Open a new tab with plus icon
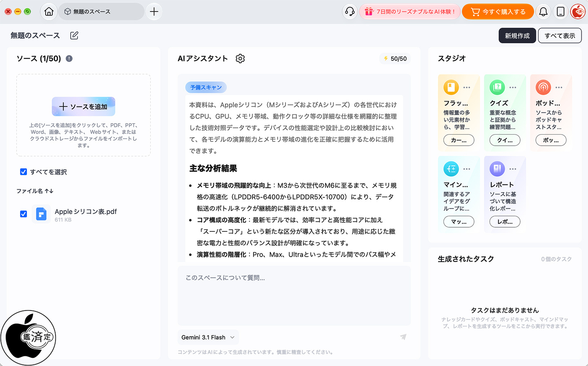 pos(154,11)
